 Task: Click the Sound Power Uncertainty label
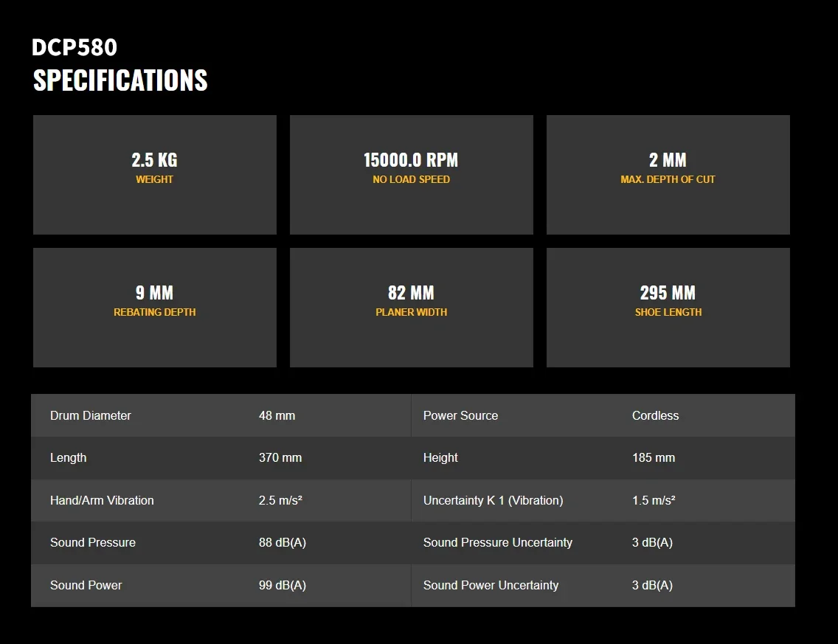(x=491, y=585)
